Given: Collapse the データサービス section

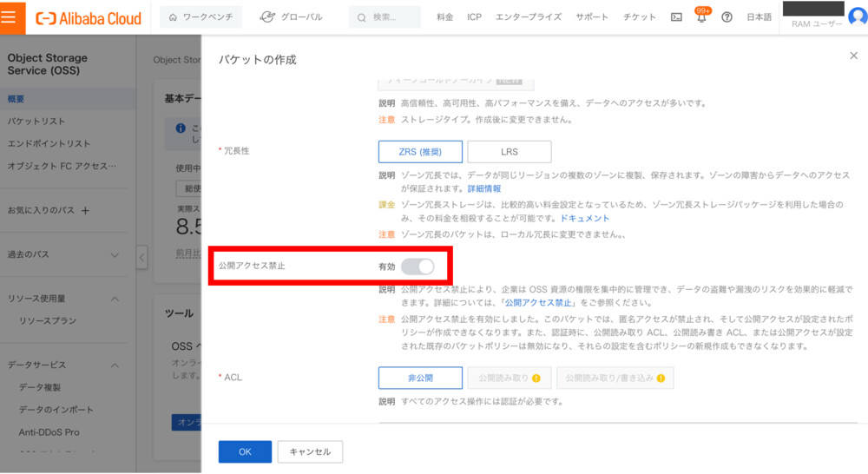Looking at the screenshot, I should (x=115, y=365).
